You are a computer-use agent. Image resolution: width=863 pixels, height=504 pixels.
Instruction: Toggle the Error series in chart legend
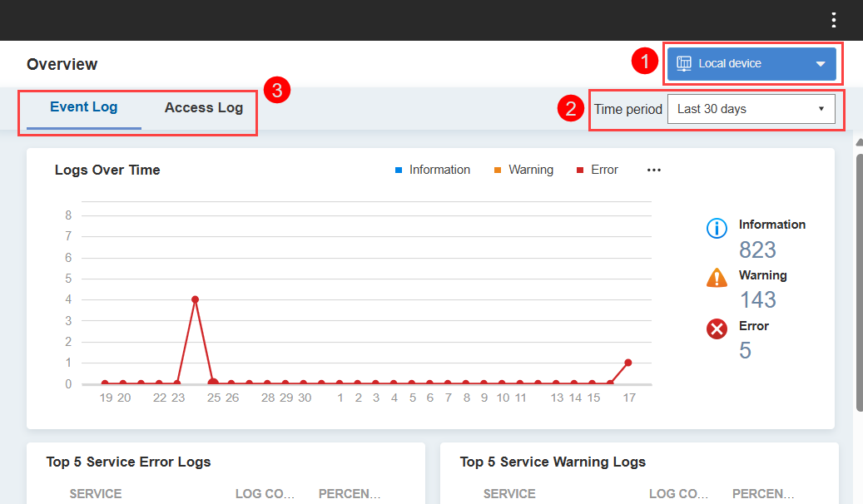point(598,170)
